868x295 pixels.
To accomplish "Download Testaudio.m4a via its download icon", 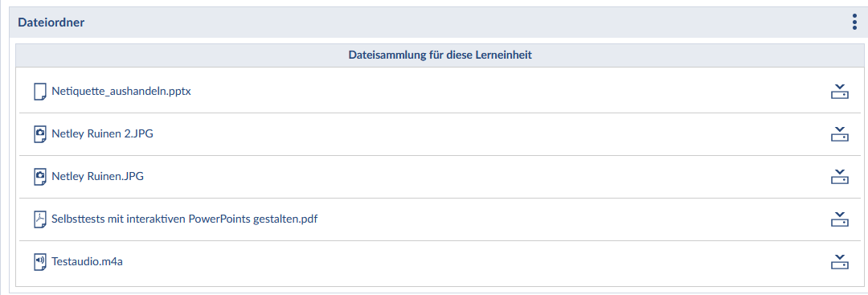I will (840, 262).
